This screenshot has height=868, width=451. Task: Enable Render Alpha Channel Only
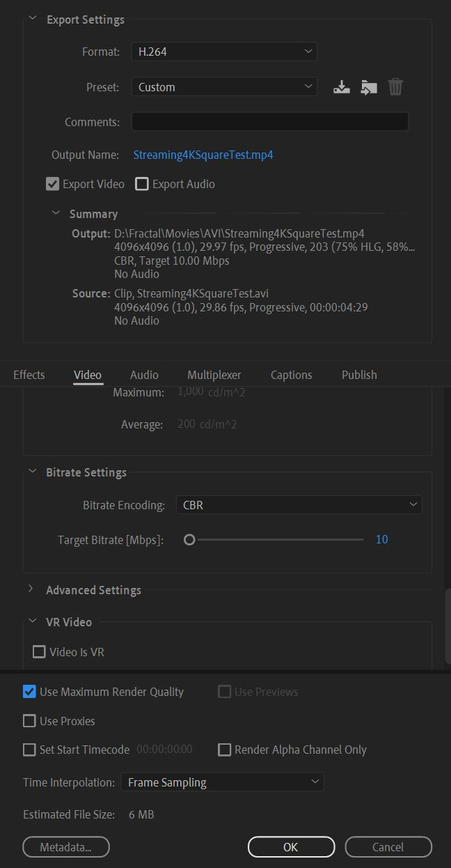224,750
